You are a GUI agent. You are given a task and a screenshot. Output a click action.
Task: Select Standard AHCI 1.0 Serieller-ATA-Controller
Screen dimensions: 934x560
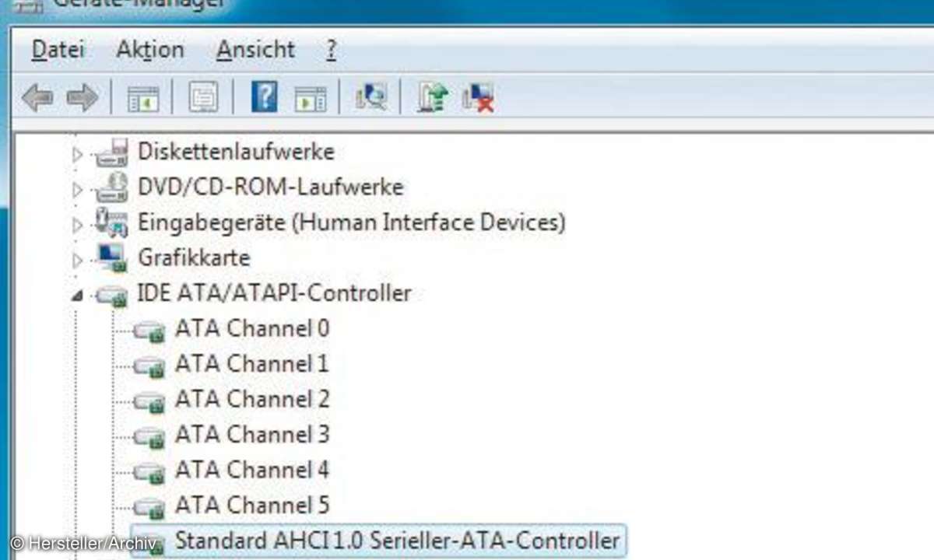click(x=397, y=541)
